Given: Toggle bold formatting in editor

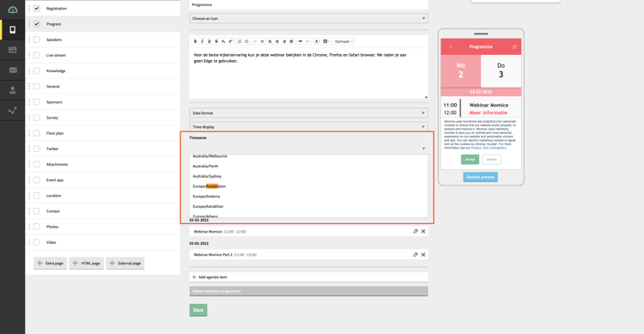Looking at the screenshot, I should point(195,41).
